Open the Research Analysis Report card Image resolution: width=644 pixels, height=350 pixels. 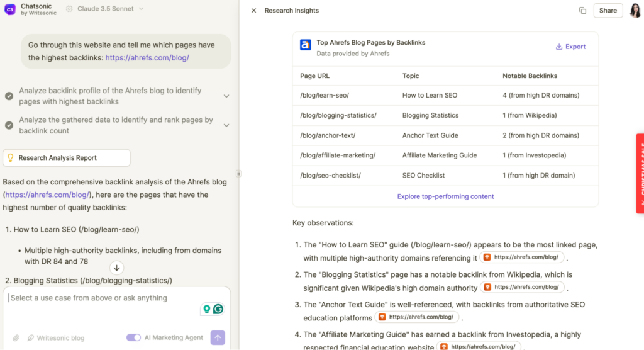pyautogui.click(x=67, y=158)
